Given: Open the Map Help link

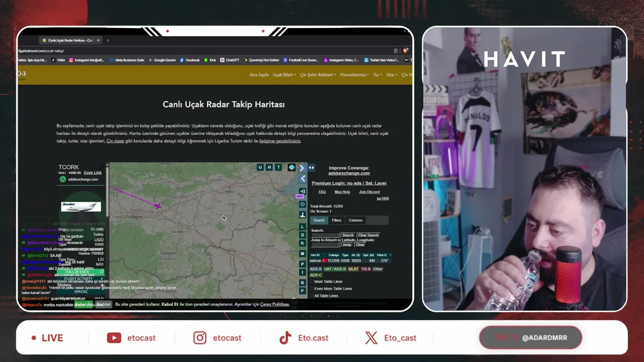Looking at the screenshot, I should click(x=342, y=192).
